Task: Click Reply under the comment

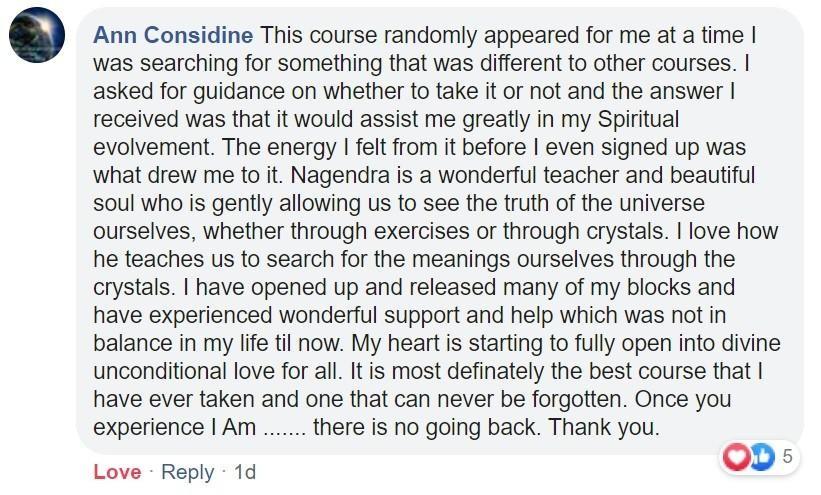Action: (x=187, y=472)
